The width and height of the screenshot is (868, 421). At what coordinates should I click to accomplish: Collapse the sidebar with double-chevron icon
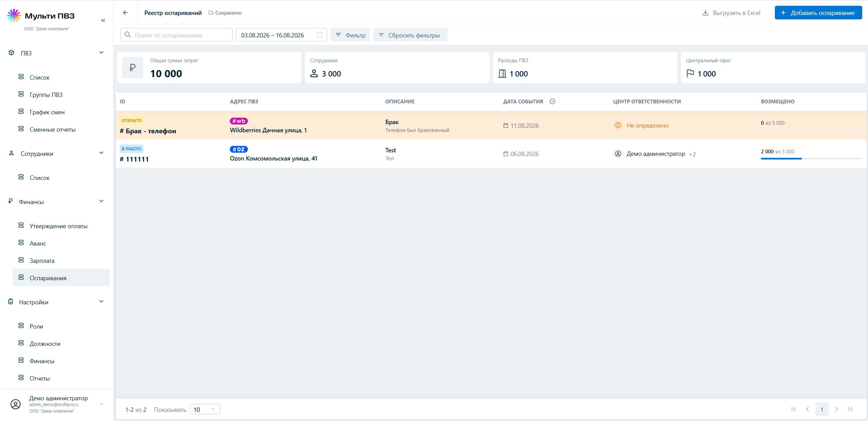coord(103,20)
